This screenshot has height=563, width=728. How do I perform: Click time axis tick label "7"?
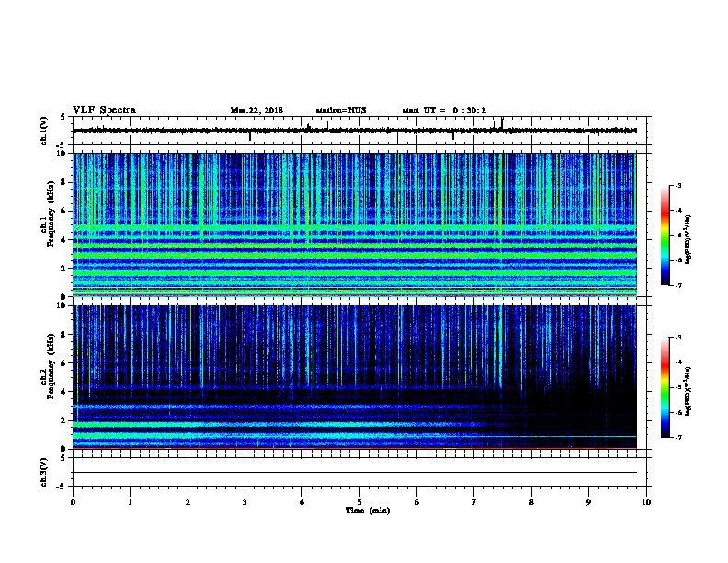(474, 502)
